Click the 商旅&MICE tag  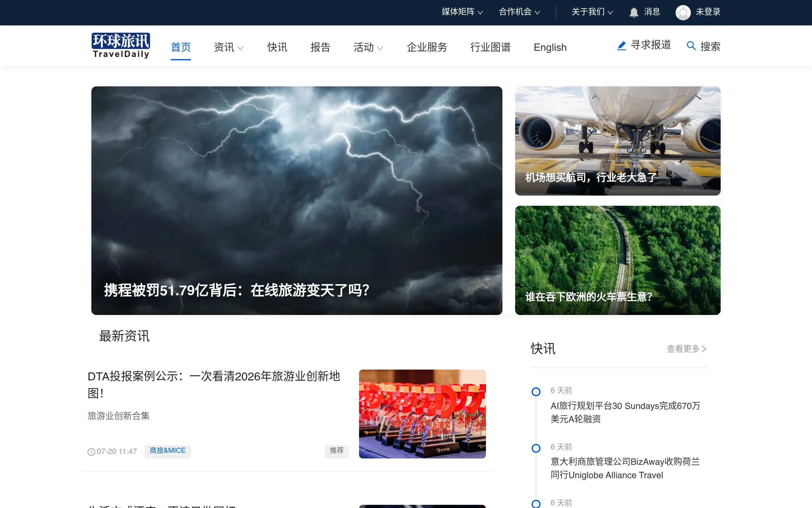pos(167,451)
